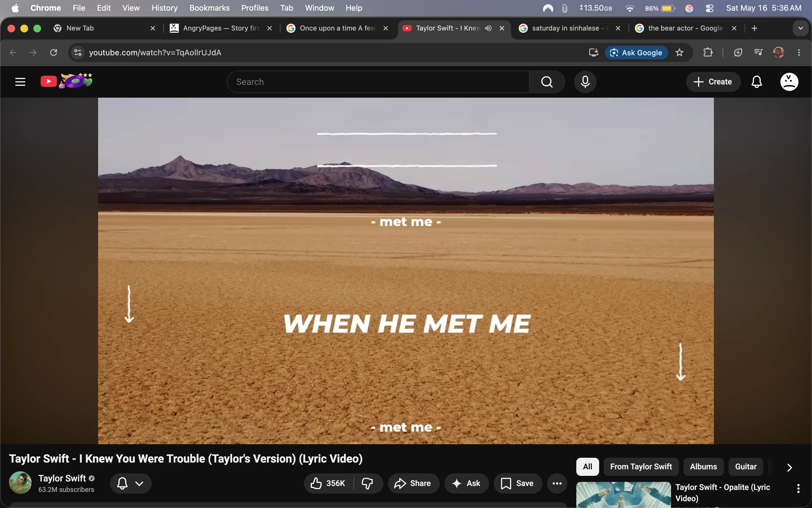
Task: Open the date and time in menu bar
Action: (x=764, y=8)
